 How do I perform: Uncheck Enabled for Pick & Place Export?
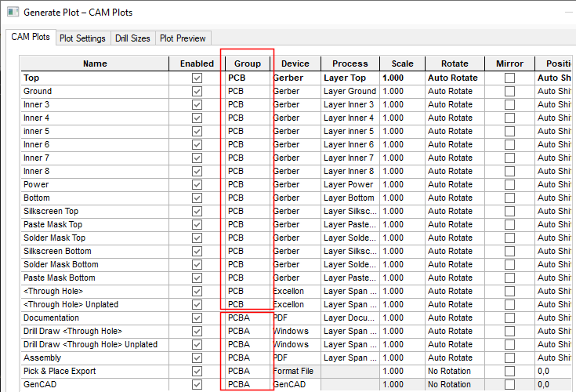197,372
